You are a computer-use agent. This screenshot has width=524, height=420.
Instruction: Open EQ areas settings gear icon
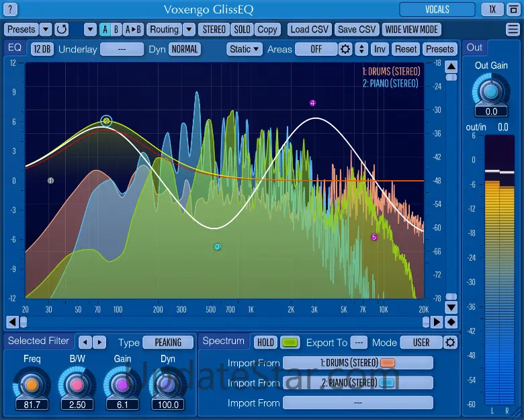pyautogui.click(x=345, y=49)
